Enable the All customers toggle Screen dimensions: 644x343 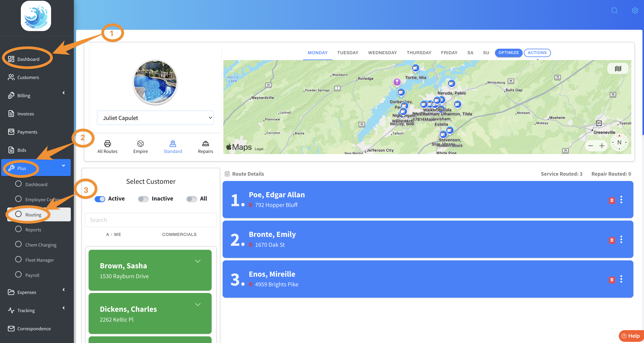(x=192, y=199)
